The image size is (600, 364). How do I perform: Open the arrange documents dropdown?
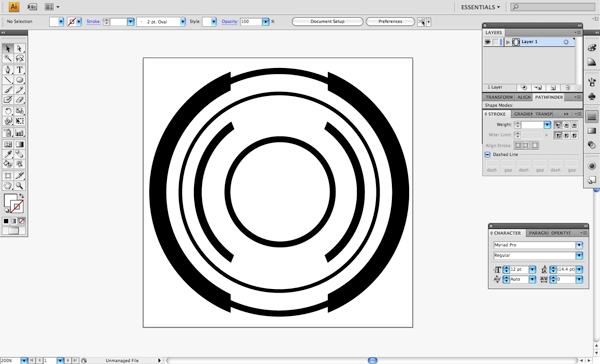52,7
